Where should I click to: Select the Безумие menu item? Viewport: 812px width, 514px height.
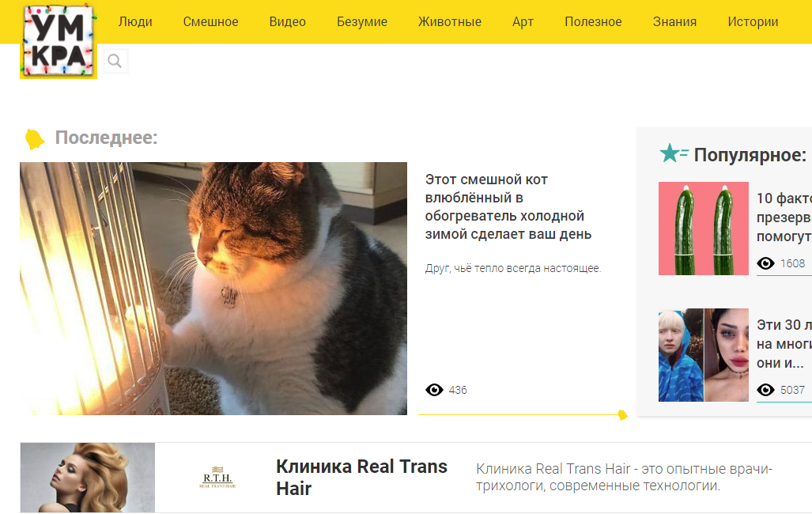(362, 22)
